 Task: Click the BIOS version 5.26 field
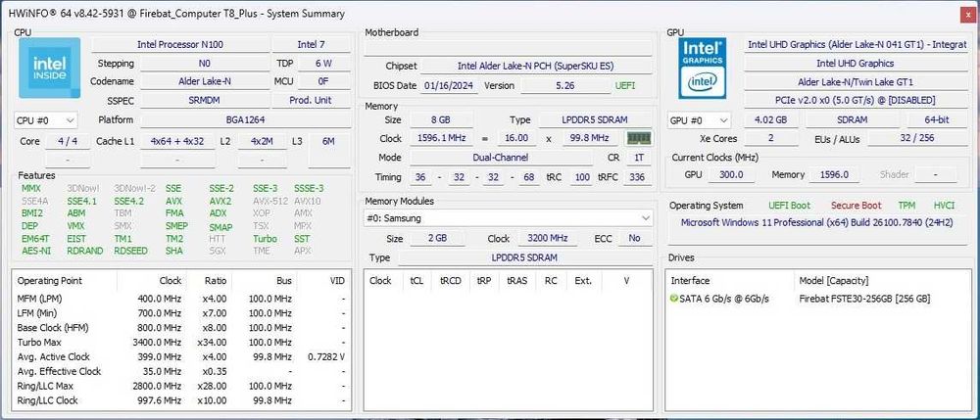pyautogui.click(x=565, y=86)
